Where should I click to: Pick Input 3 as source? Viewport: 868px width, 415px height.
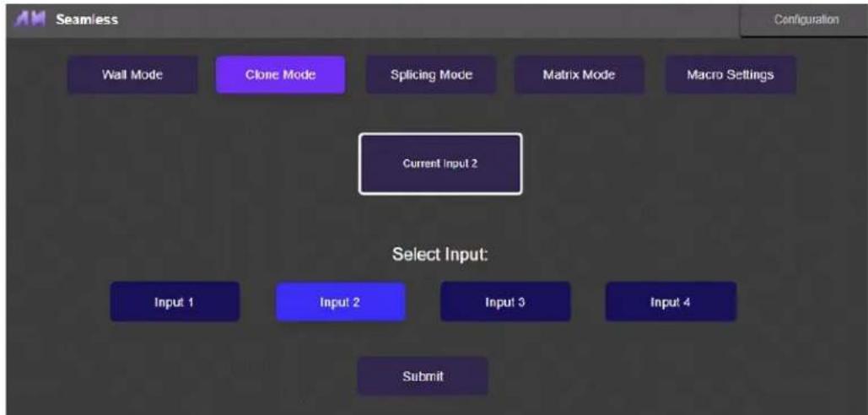coord(505,302)
